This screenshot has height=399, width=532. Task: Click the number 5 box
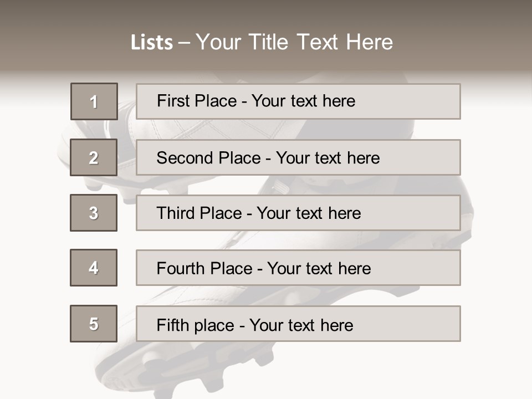pos(94,324)
